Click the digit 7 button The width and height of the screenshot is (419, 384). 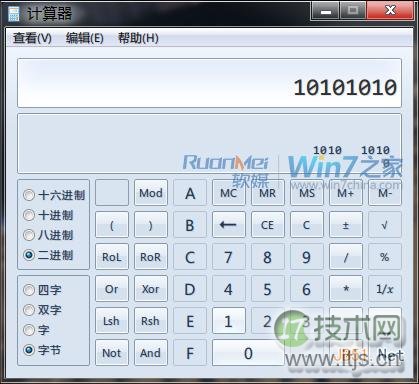tap(229, 257)
